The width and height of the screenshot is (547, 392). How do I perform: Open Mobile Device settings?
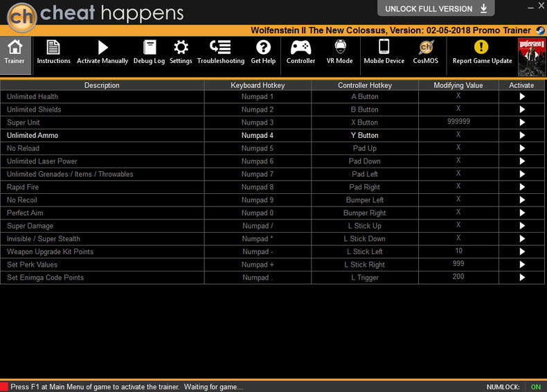coord(384,53)
